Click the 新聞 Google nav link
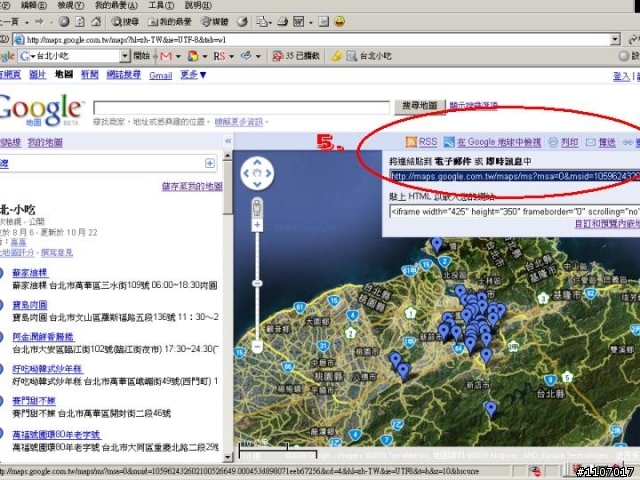This screenshot has height=480, width=640. [89, 74]
